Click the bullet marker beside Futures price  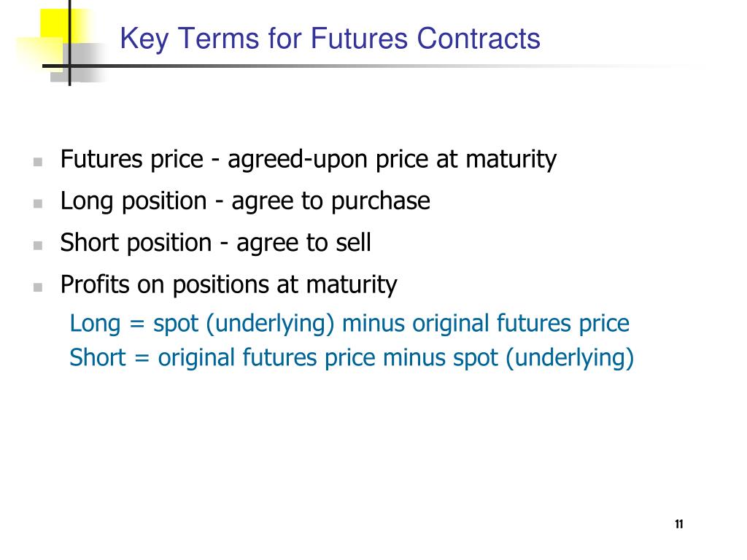click(x=38, y=162)
